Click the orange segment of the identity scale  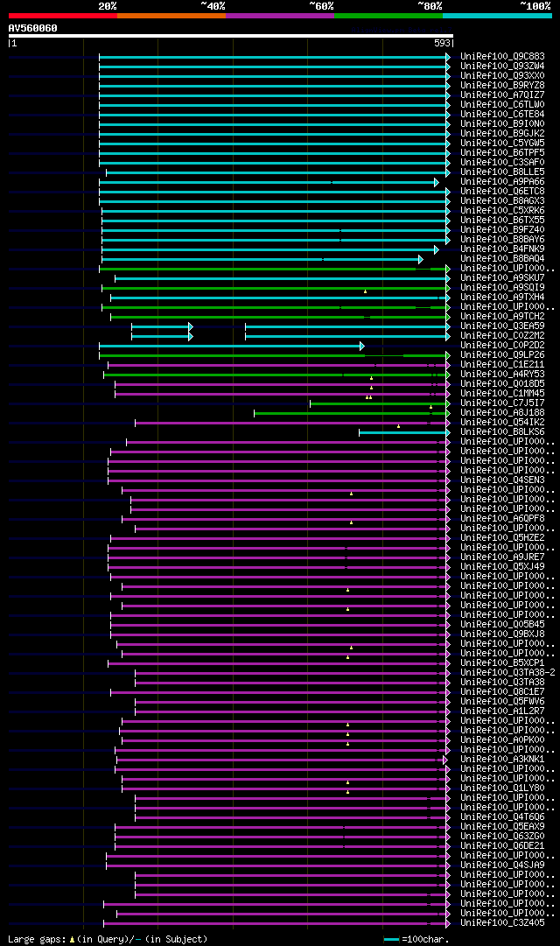(x=171, y=16)
